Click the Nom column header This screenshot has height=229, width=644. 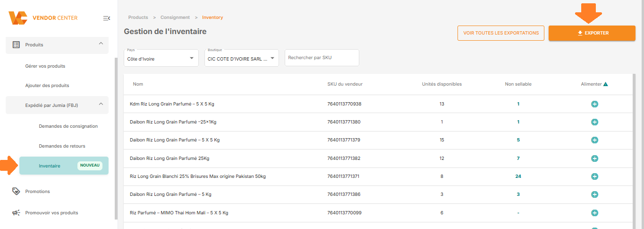pos(138,84)
